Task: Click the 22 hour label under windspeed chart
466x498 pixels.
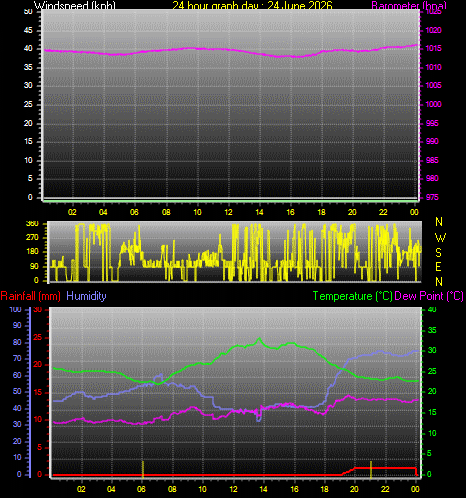Action: tap(383, 212)
